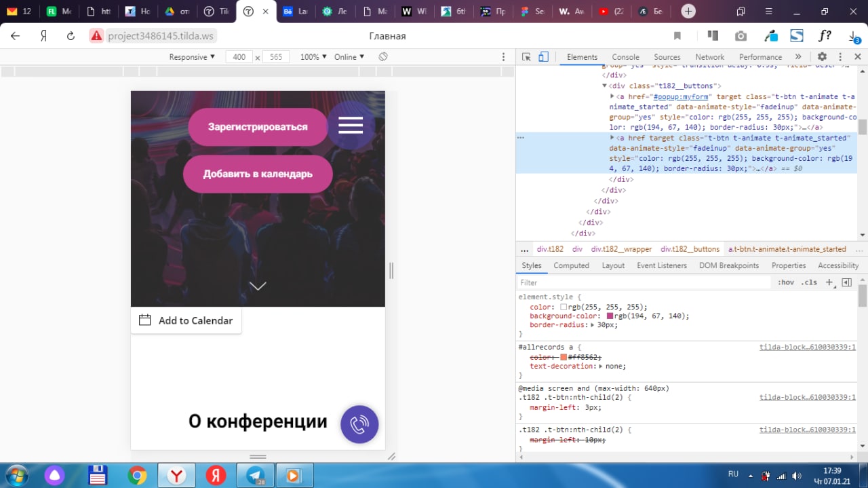Open browser downloads icon
This screenshot has height=488, width=868.
853,36
